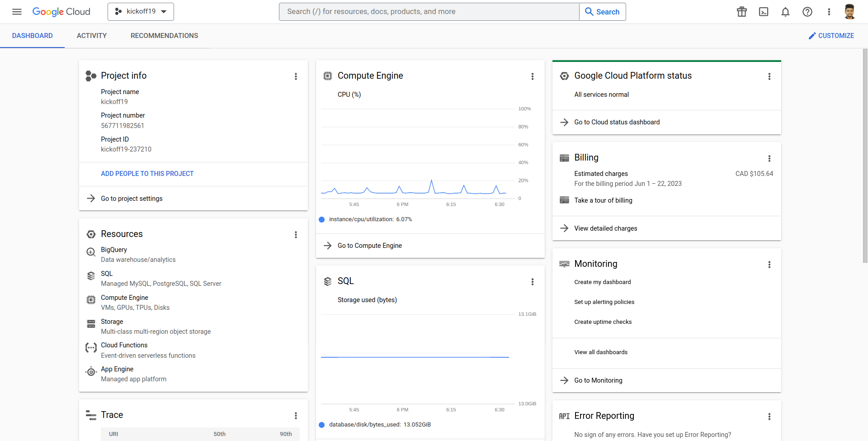Click the Google Cloud logo
868x441 pixels.
tap(61, 12)
